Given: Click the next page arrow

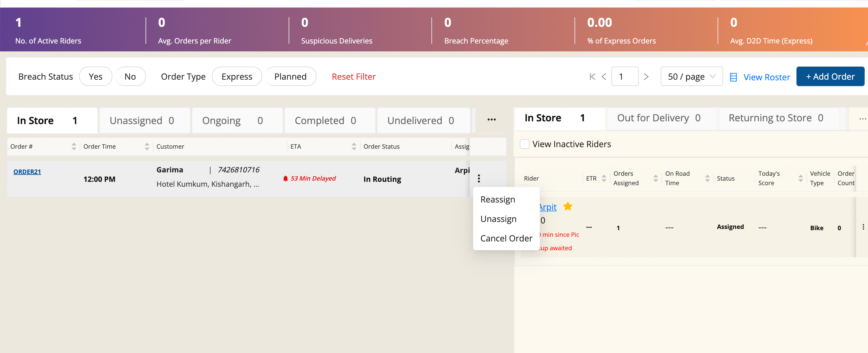Looking at the screenshot, I should pos(646,77).
